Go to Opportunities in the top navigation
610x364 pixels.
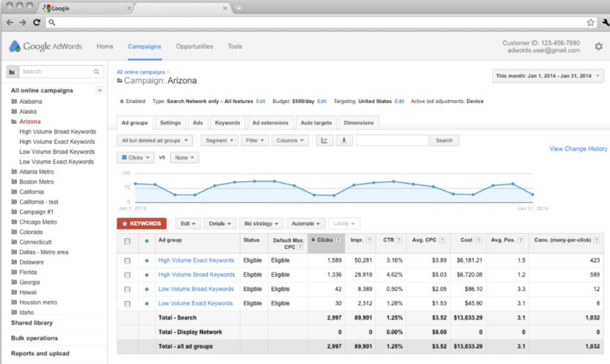(x=194, y=46)
